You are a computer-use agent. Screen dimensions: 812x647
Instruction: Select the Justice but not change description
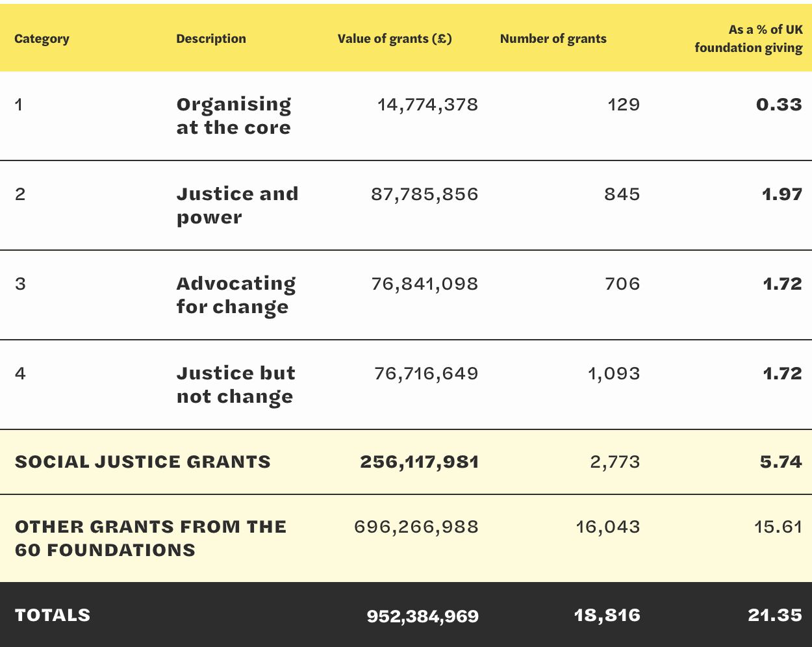click(236, 385)
